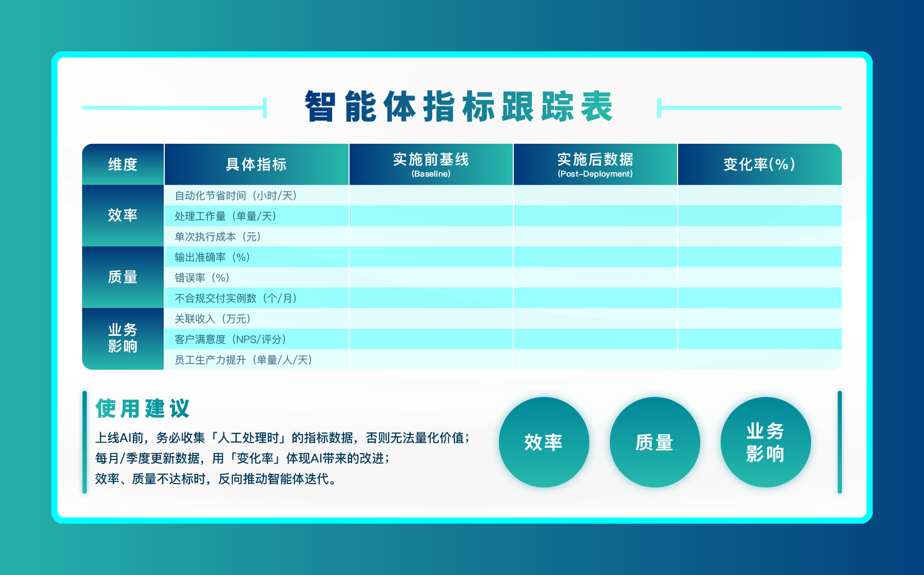Select row 处理工作量（单量/天）

click(x=503, y=216)
